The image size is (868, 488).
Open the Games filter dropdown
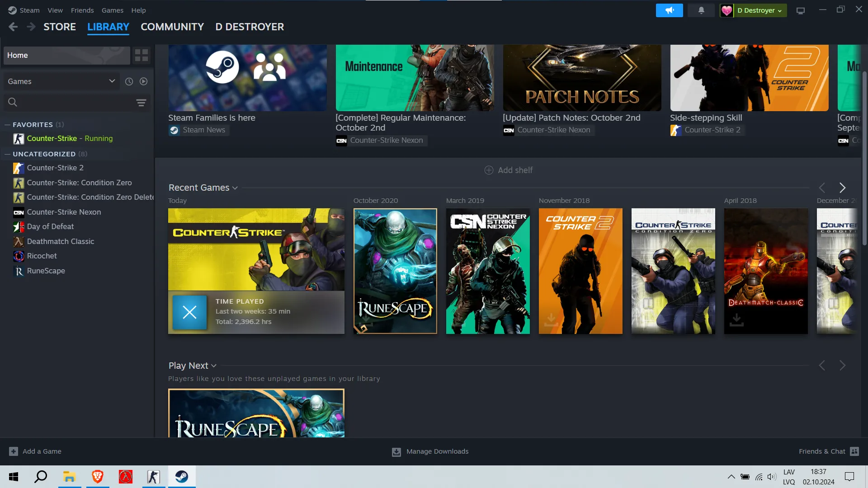(x=61, y=81)
